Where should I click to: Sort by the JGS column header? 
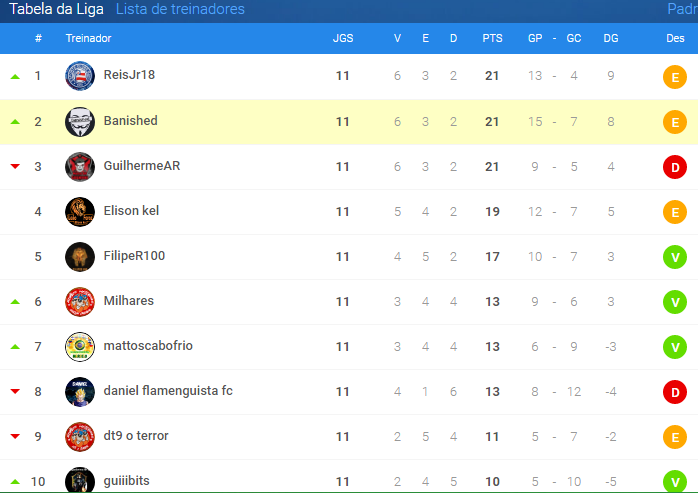click(x=343, y=38)
